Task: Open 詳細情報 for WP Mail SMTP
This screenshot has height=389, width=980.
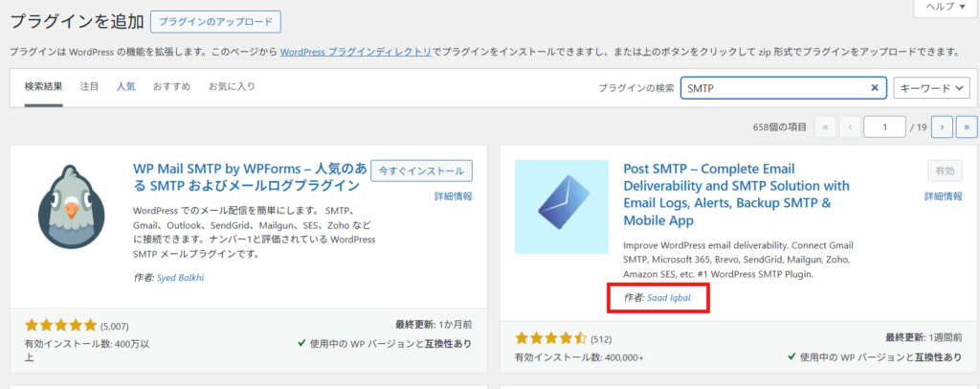Action: (453, 195)
